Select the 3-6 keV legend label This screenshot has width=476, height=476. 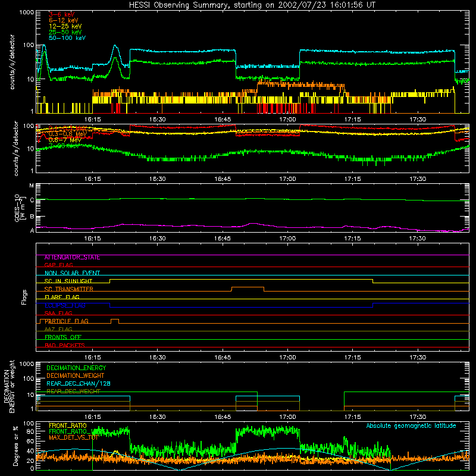pos(61,14)
